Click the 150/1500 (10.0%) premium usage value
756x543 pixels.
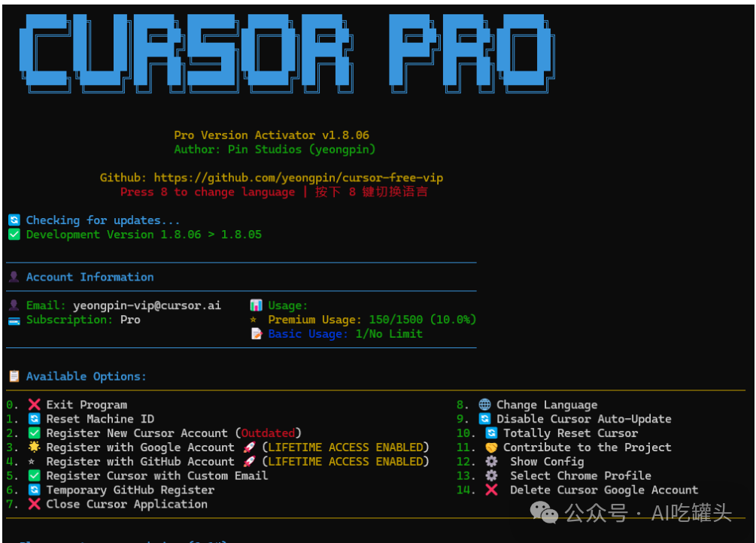(x=422, y=320)
